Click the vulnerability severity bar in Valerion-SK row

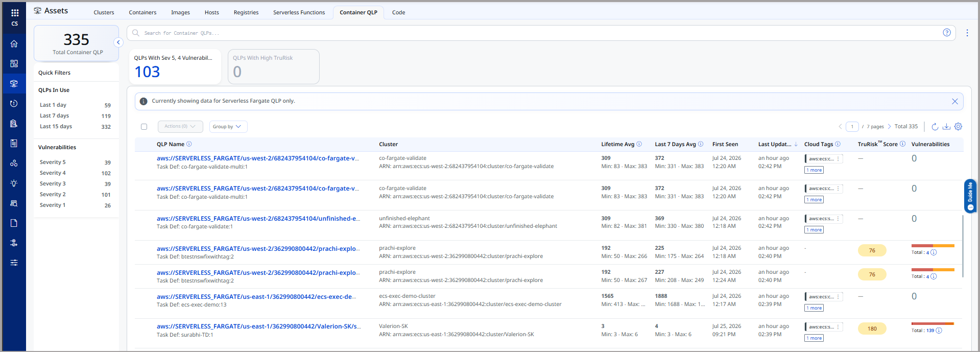pyautogui.click(x=933, y=324)
